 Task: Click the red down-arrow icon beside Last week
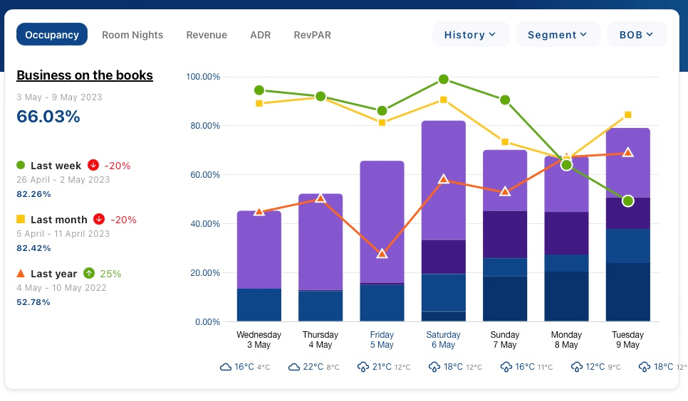tap(93, 165)
